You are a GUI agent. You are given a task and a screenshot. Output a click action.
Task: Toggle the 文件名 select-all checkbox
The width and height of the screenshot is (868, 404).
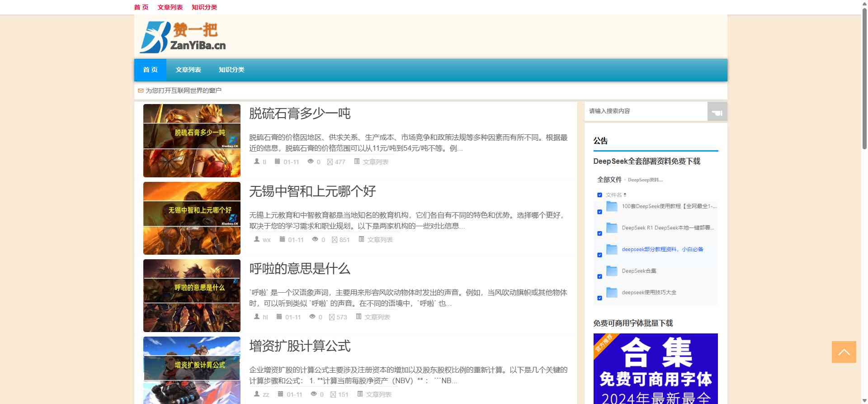click(x=599, y=195)
